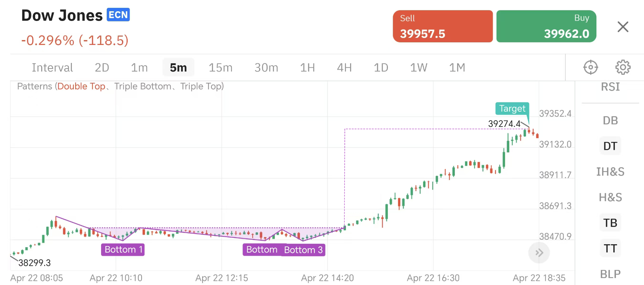
Task: Click the crosshair target icon
Action: click(590, 67)
